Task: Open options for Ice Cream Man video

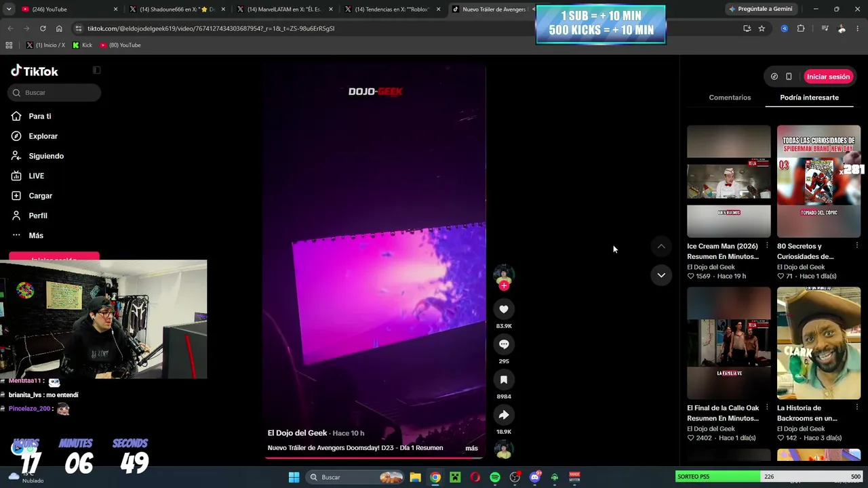Action: coord(767,246)
